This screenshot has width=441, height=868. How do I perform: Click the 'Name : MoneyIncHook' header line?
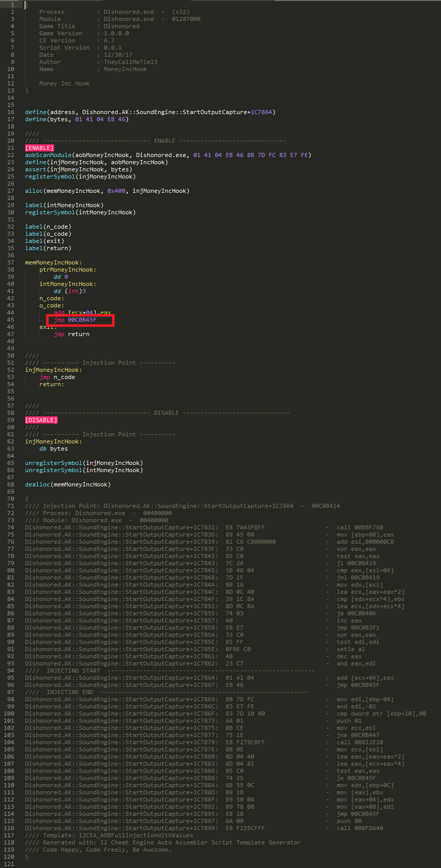coord(93,69)
